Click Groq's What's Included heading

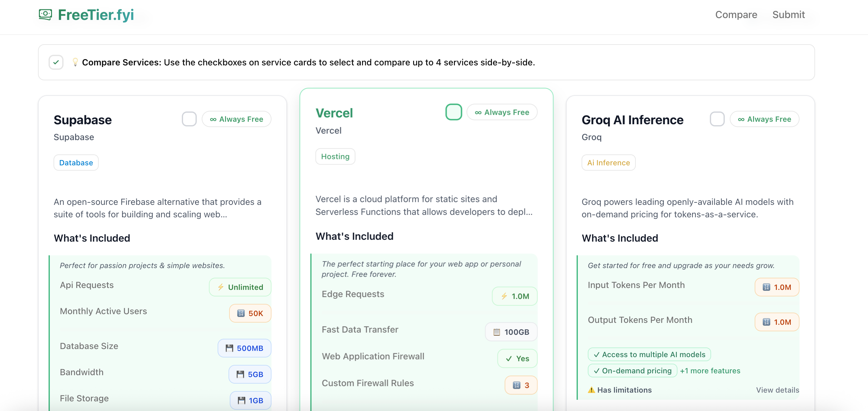pos(620,238)
